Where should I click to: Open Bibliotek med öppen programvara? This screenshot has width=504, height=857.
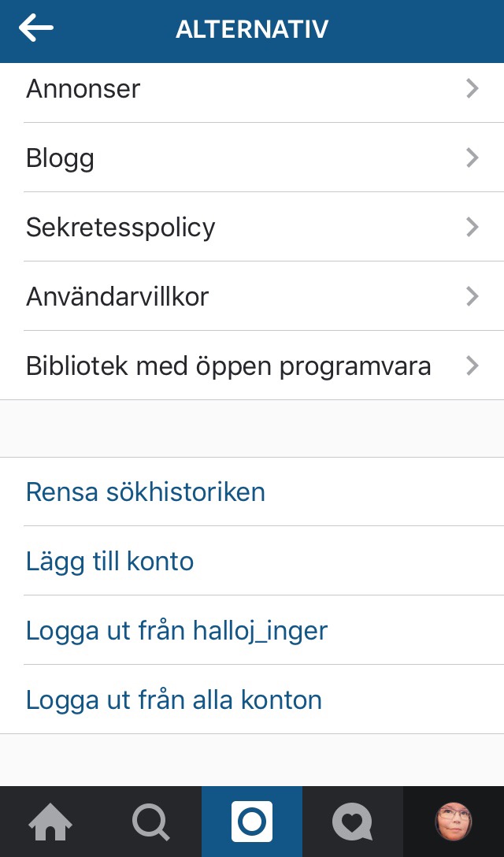228,366
